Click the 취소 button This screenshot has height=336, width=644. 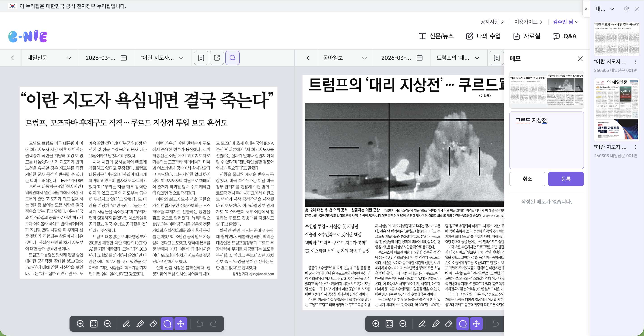pyautogui.click(x=527, y=179)
